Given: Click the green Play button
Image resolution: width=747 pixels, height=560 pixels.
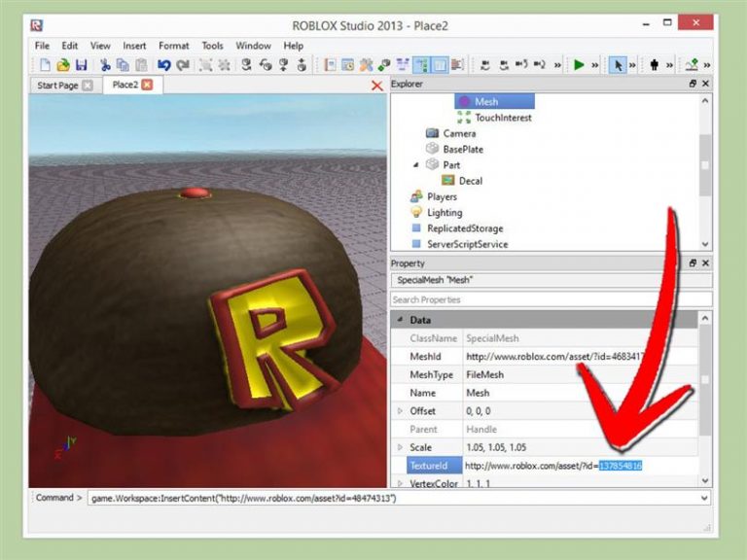Looking at the screenshot, I should coord(579,65).
